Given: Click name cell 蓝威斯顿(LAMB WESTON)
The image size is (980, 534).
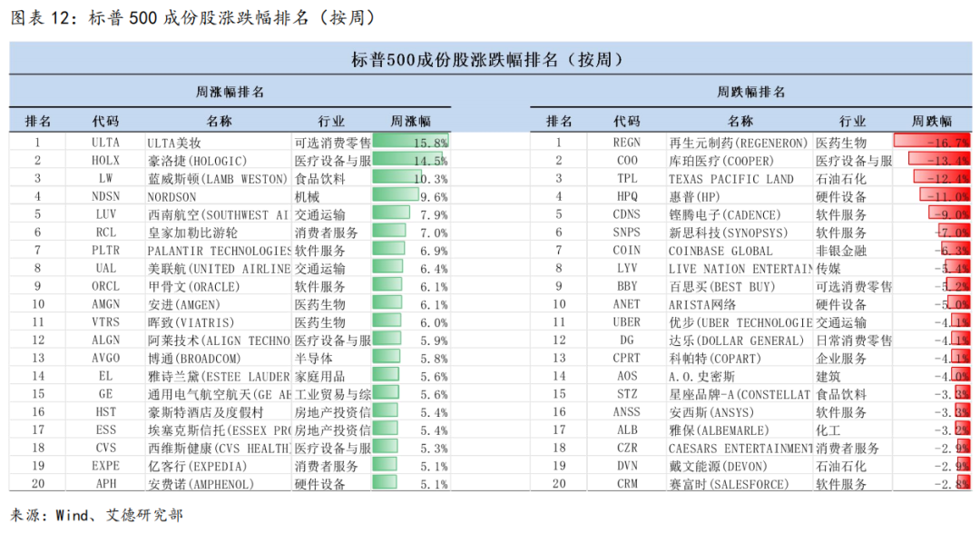Looking at the screenshot, I should (218, 179).
